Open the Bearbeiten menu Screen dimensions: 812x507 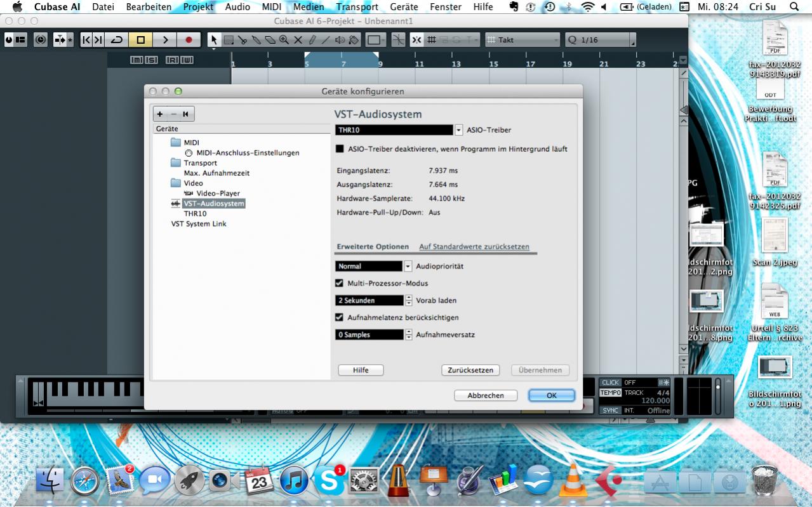coord(149,7)
